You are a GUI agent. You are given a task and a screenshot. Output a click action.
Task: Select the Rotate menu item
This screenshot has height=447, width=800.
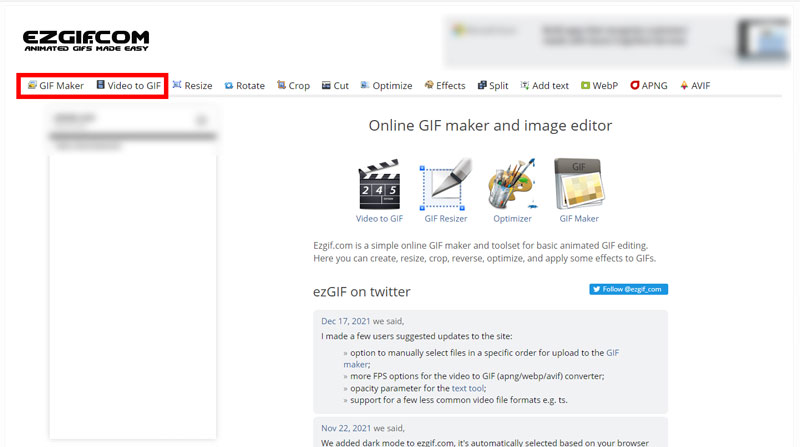(244, 86)
